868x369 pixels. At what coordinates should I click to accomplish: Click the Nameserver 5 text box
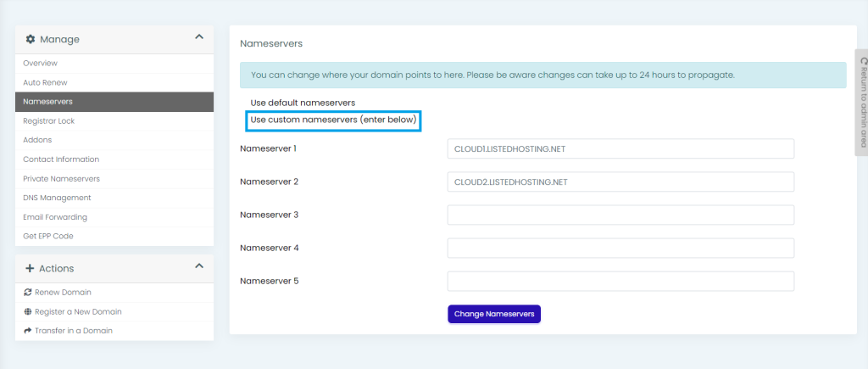(x=620, y=282)
